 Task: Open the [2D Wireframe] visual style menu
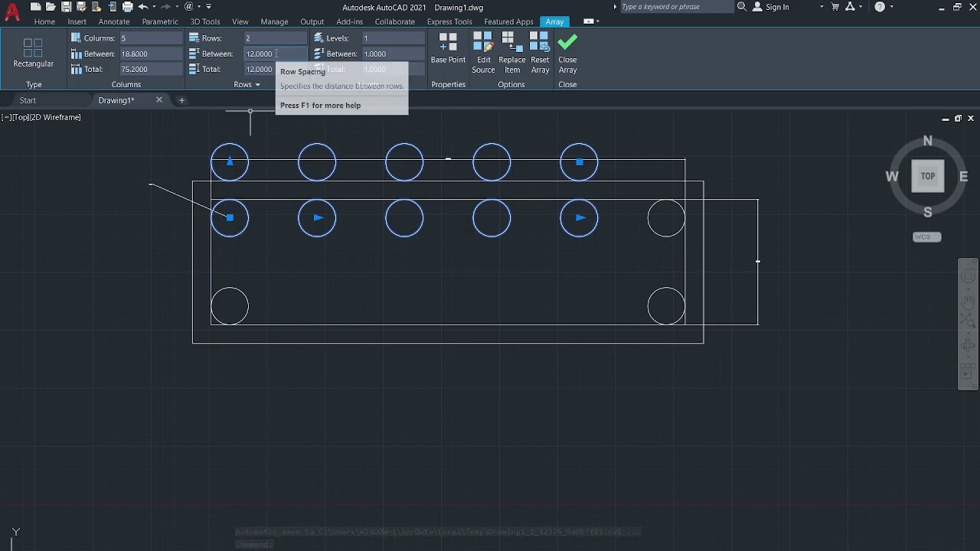[x=57, y=117]
